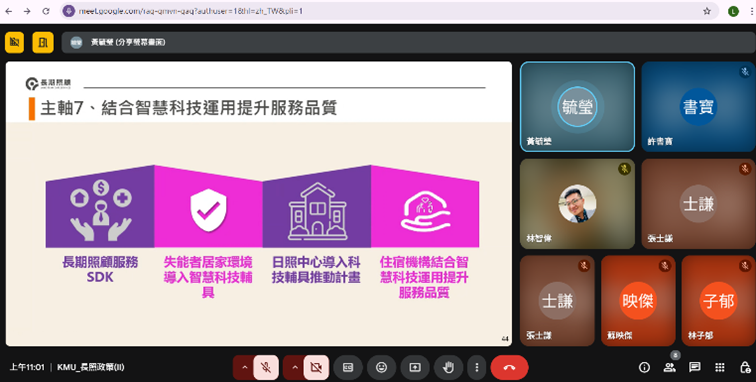Select the 書寶 participant tile

pyautogui.click(x=699, y=107)
